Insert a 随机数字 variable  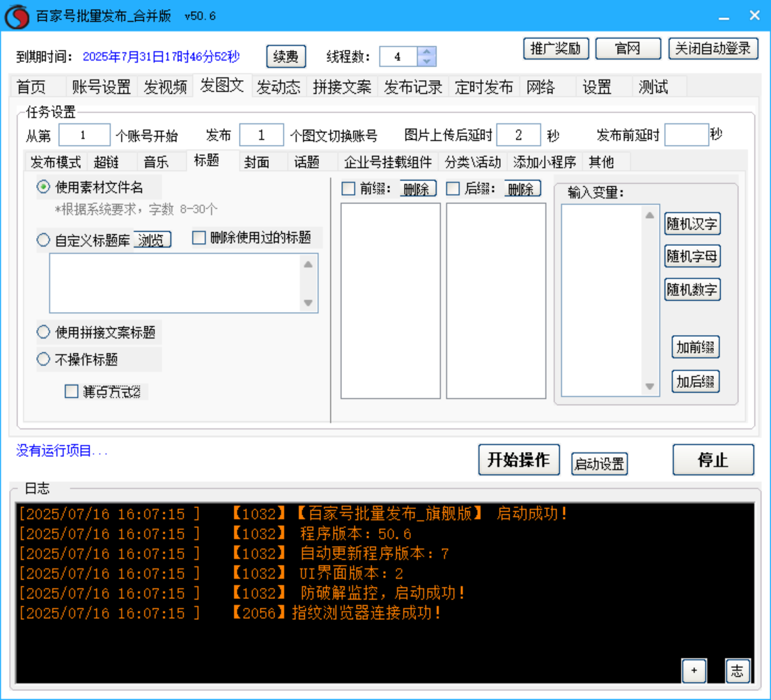(x=692, y=290)
